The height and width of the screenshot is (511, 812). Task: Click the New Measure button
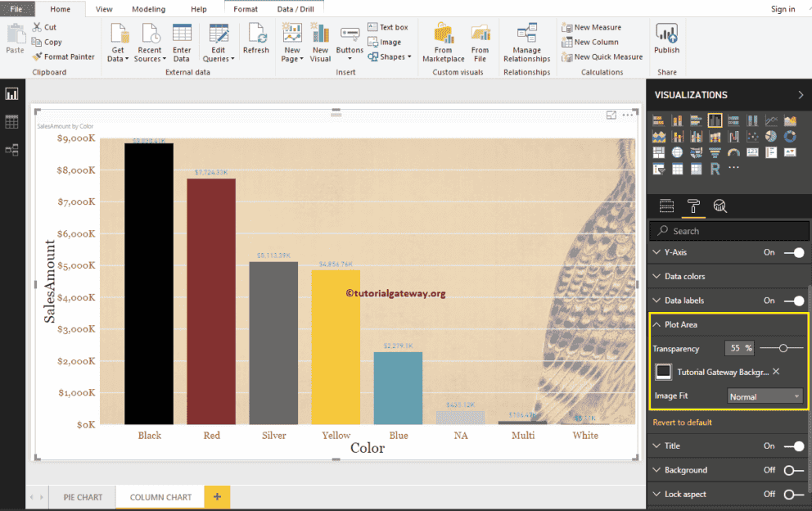tap(591, 28)
